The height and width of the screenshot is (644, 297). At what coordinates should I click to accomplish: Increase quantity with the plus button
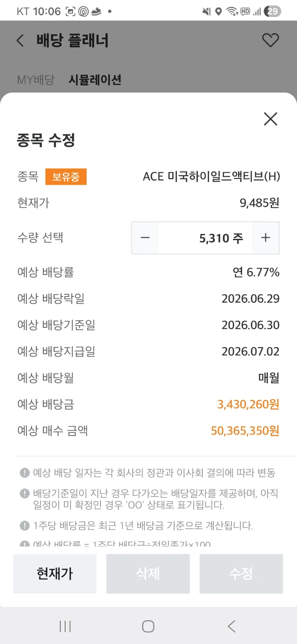coord(266,238)
